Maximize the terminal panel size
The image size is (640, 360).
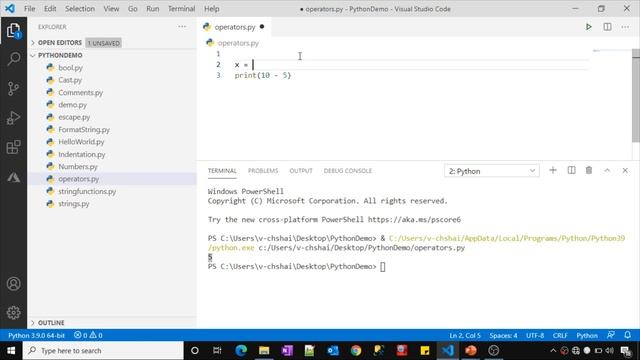pos(607,170)
